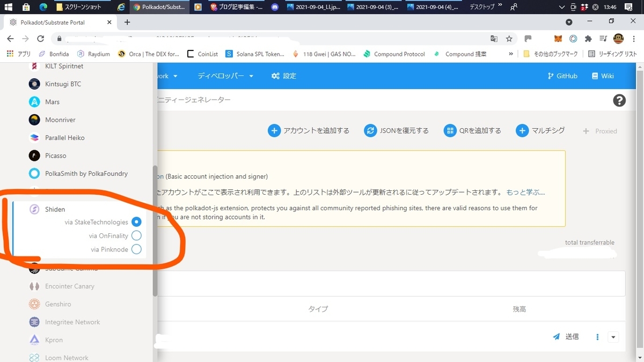644x362 pixels.
Task: Bookmark this page with the star icon
Action: pyautogui.click(x=509, y=39)
